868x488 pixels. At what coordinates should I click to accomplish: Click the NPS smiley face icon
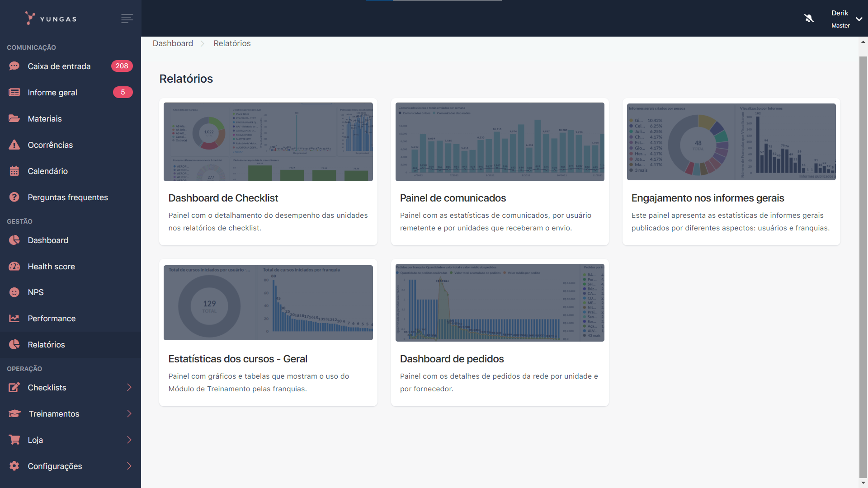tap(14, 292)
